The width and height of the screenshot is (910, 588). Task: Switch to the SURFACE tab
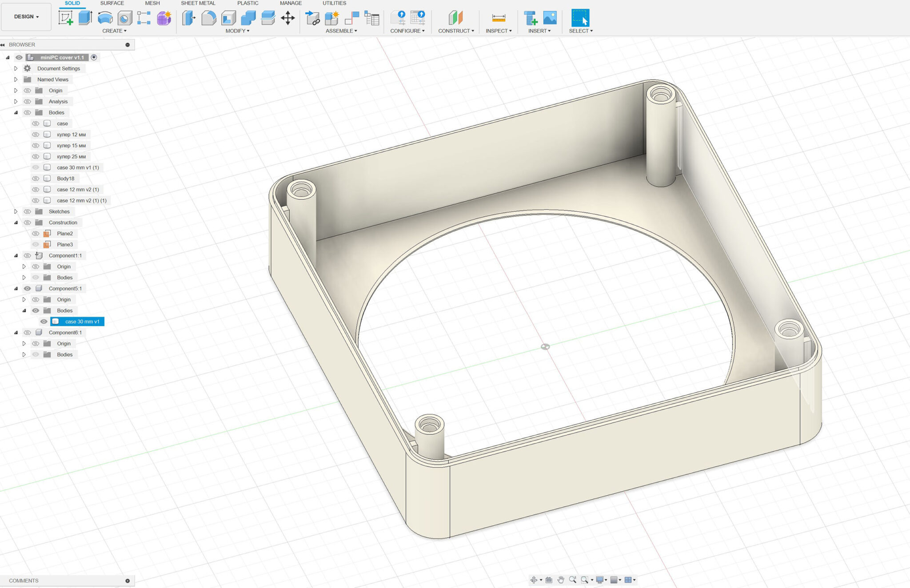[x=112, y=3]
